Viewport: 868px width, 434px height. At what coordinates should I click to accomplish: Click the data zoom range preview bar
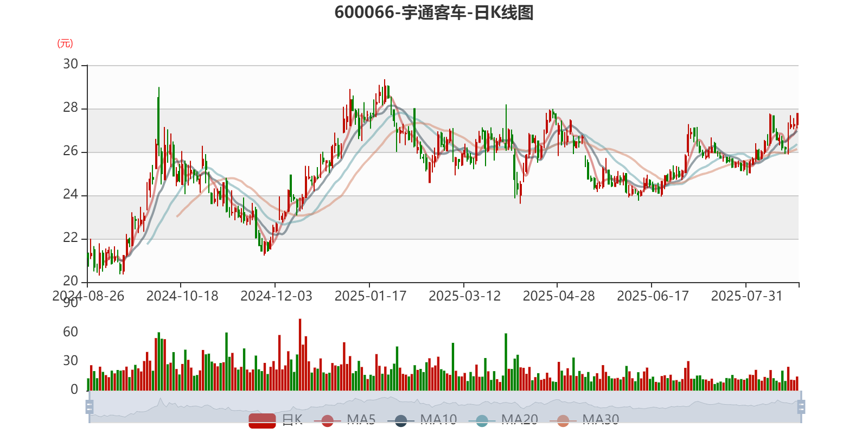(445, 407)
